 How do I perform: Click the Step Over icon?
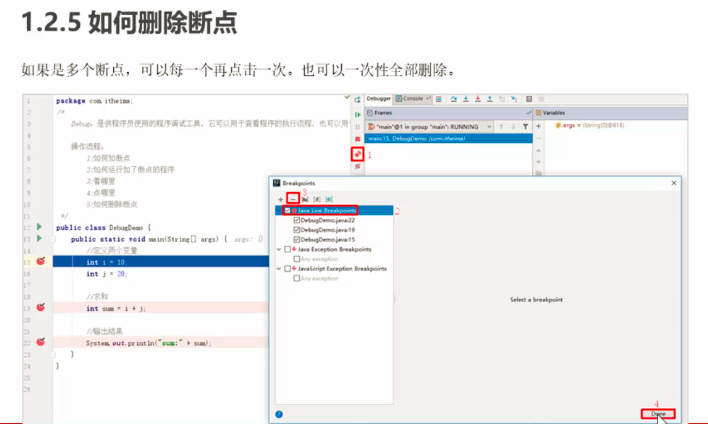[454, 99]
